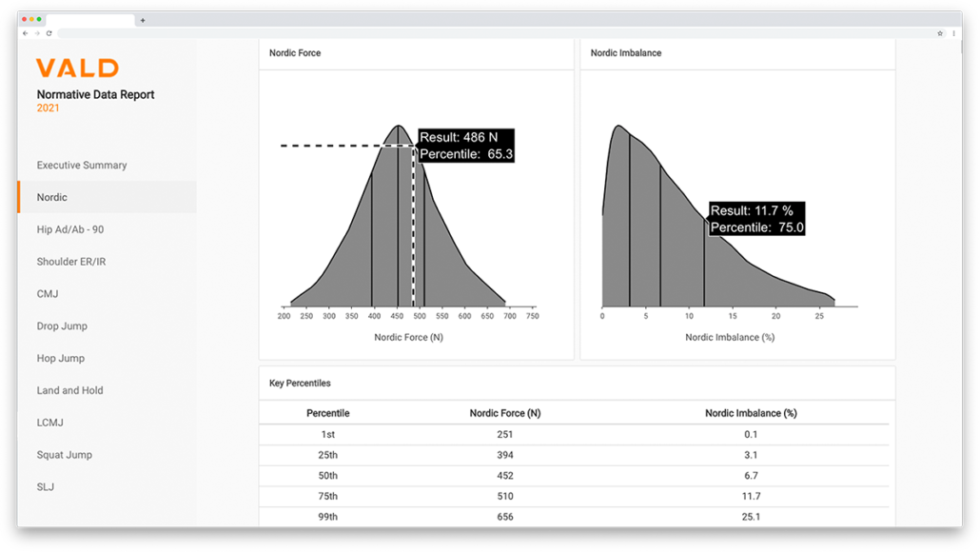Open the Squat Jump report
The image size is (980, 552).
[x=65, y=455]
